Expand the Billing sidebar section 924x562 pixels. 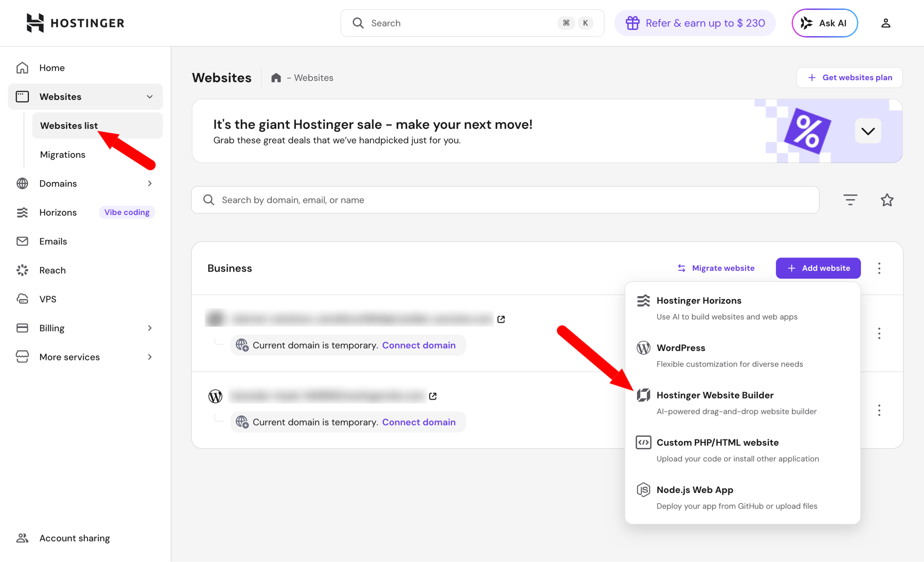[x=150, y=328]
